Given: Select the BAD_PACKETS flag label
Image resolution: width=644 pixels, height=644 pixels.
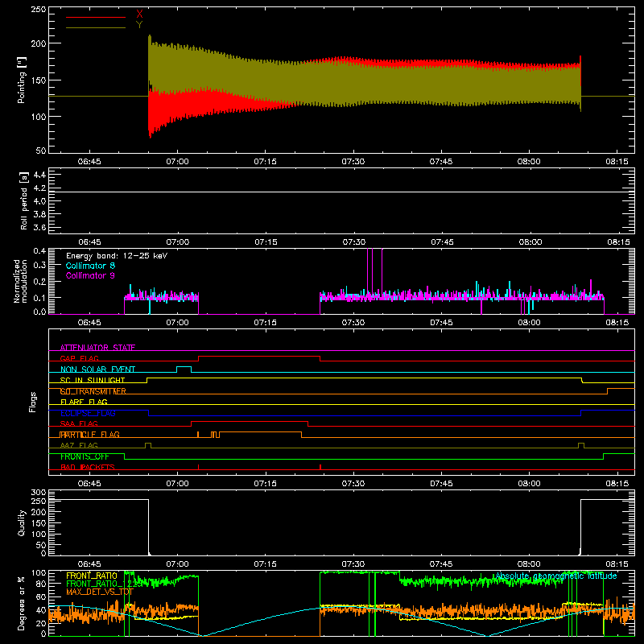Looking at the screenshot, I should (x=88, y=467).
